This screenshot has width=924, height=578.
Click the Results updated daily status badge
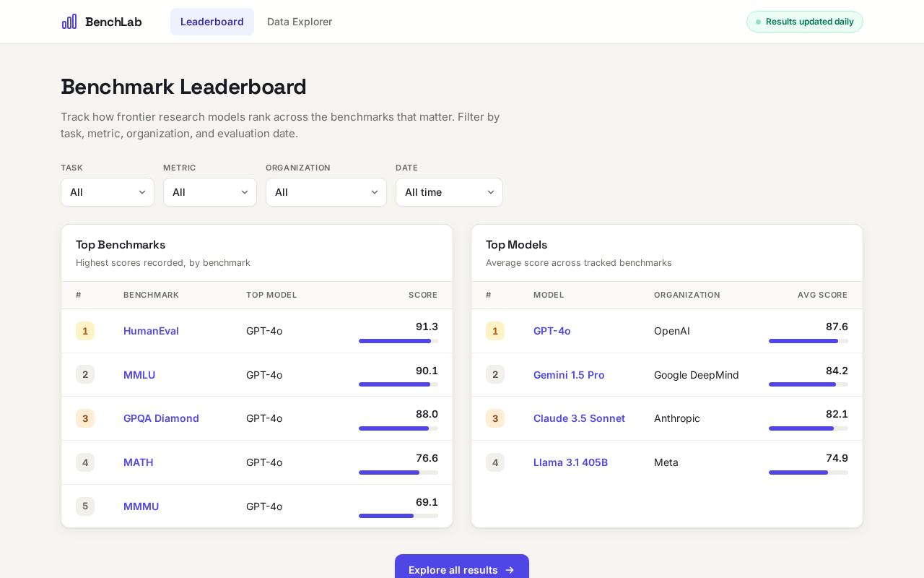[x=805, y=22]
